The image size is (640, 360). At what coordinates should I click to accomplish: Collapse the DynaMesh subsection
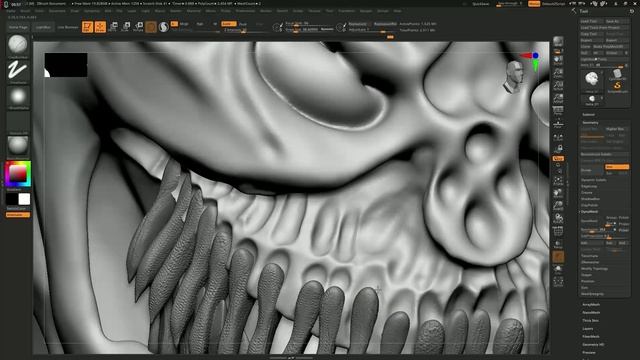click(x=589, y=212)
